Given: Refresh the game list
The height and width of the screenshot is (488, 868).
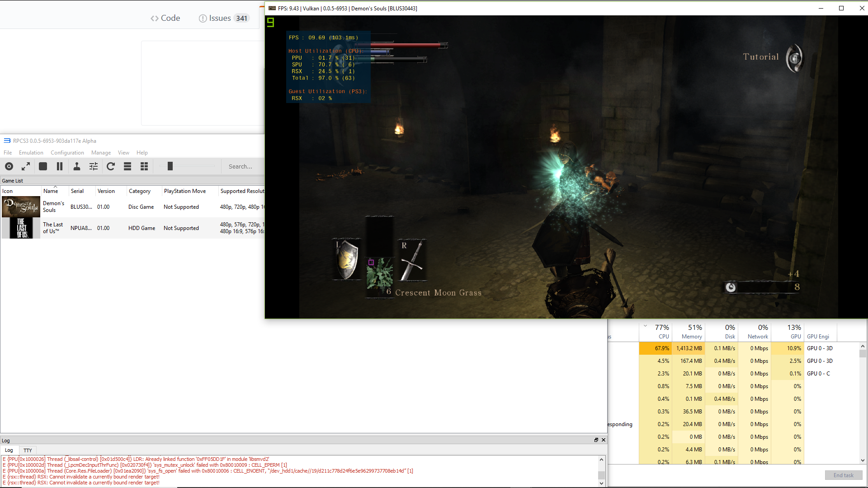Looking at the screenshot, I should click(111, 166).
